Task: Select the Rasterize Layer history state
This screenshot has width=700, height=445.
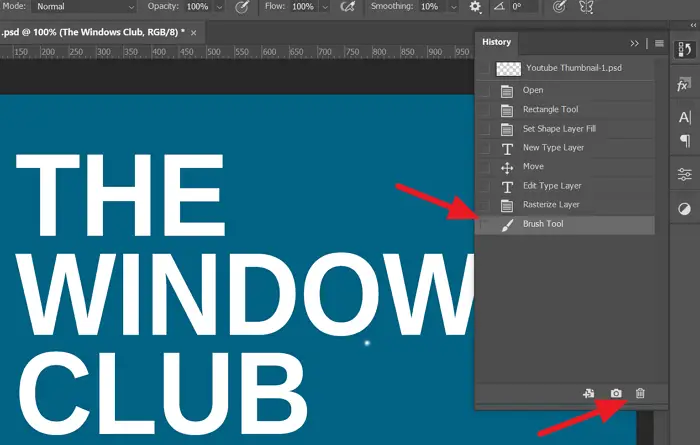Action: click(x=565, y=205)
